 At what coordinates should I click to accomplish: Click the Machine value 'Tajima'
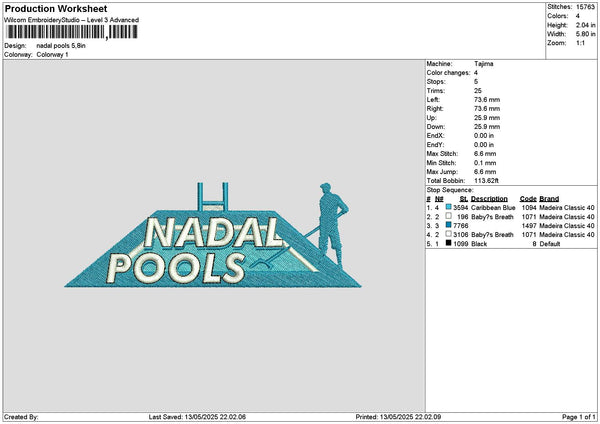[x=484, y=64]
